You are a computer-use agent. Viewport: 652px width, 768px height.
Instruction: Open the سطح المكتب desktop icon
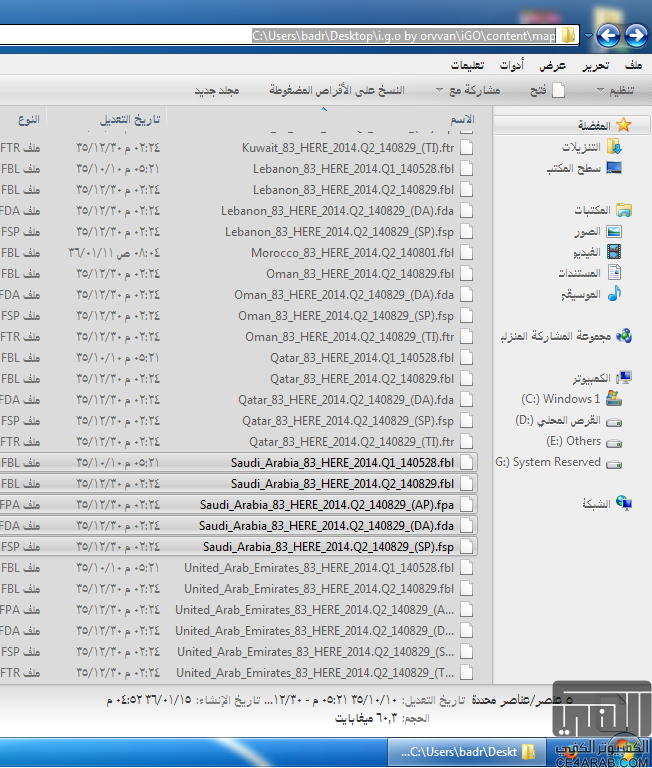point(614,168)
